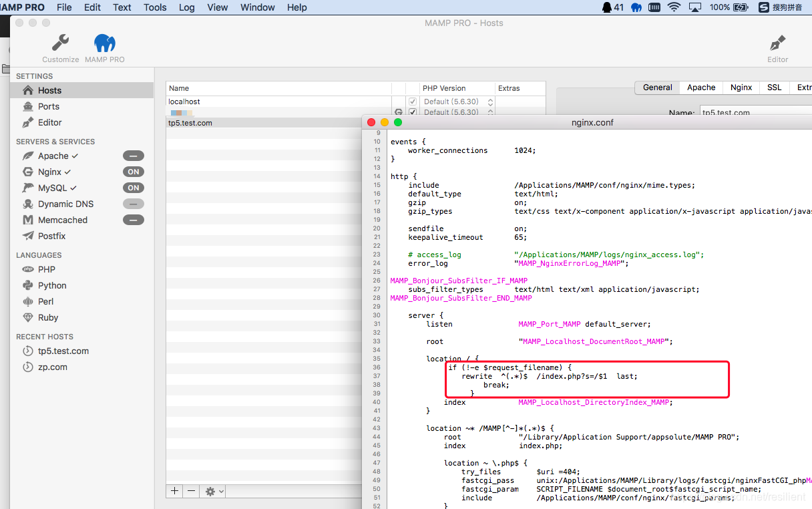812x509 pixels.
Task: Click the Sogou Pinyin input icon
Action: pos(764,7)
